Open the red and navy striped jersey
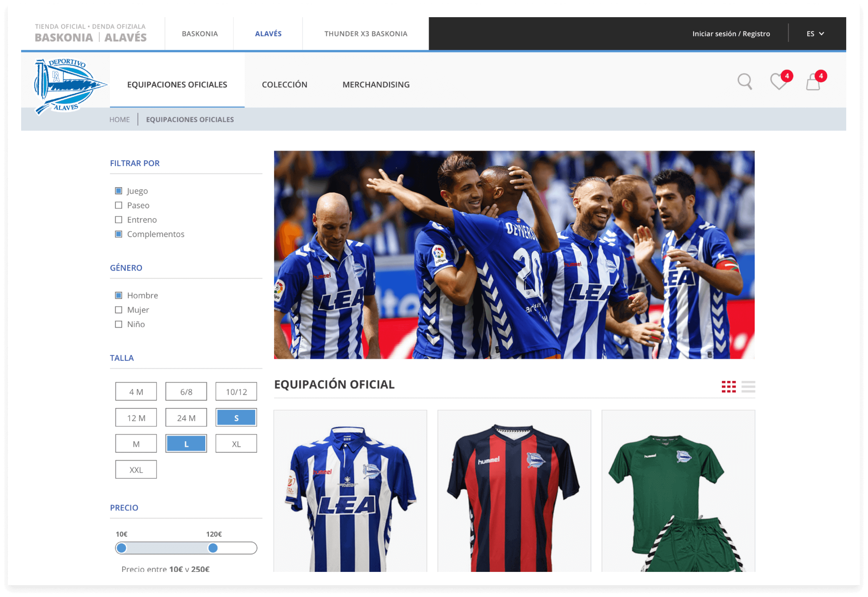Screen dimensions: 868x597 click(514, 491)
